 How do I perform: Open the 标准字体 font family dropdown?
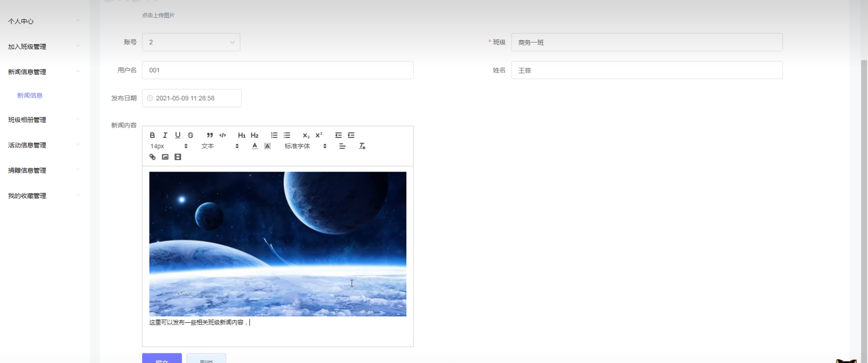[x=305, y=146]
